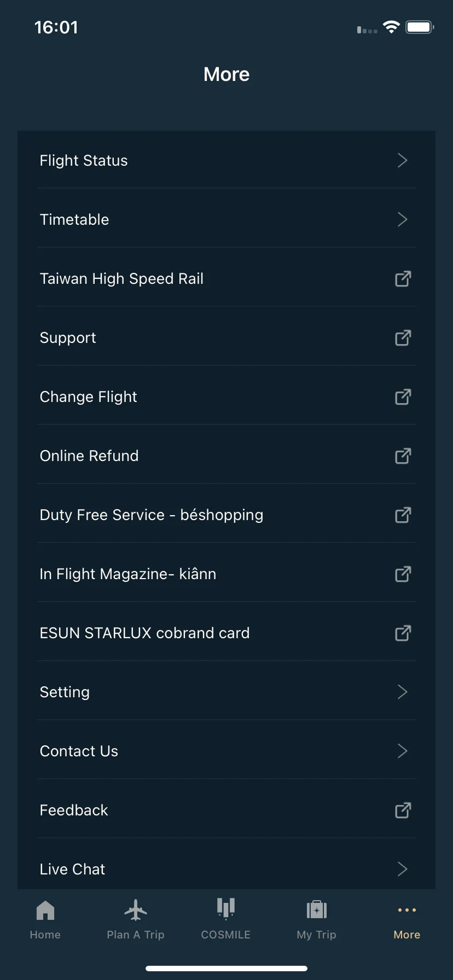Screen dimensions: 453x980
Task: Select the Support menu entry
Action: click(x=226, y=338)
